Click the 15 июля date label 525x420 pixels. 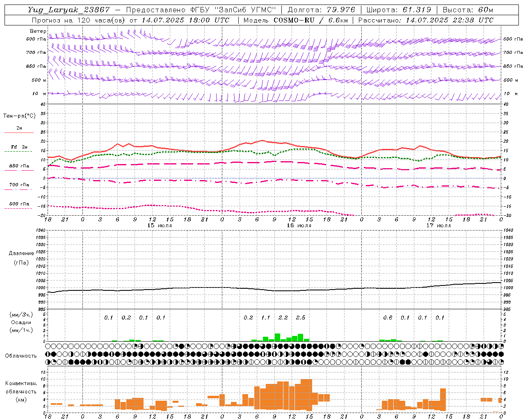click(x=160, y=226)
